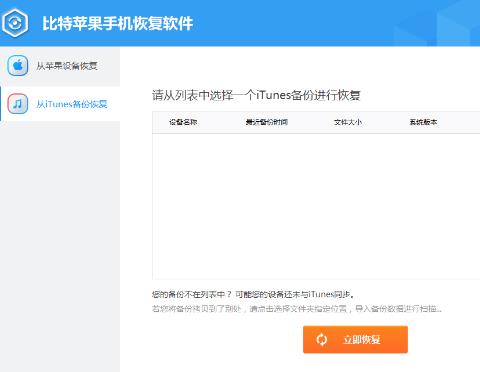Click the iTunes music note icon
Screen dimensions: 480x372
coord(18,104)
